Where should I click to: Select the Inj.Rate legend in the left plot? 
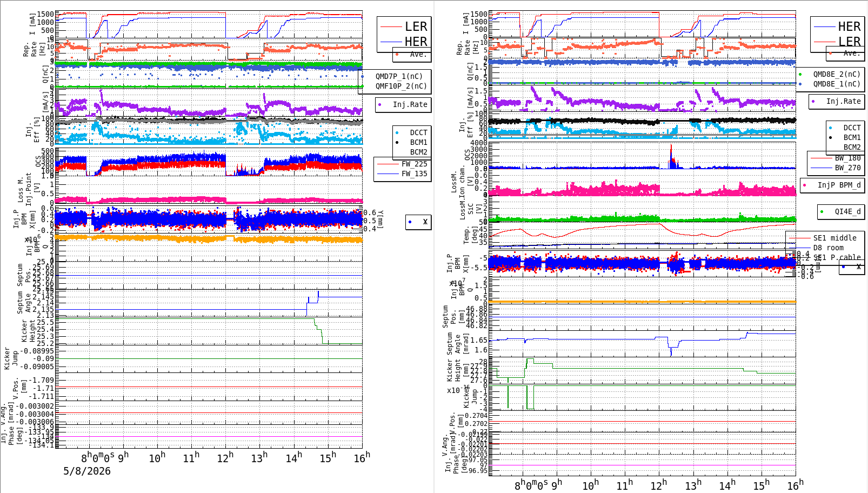coord(410,104)
